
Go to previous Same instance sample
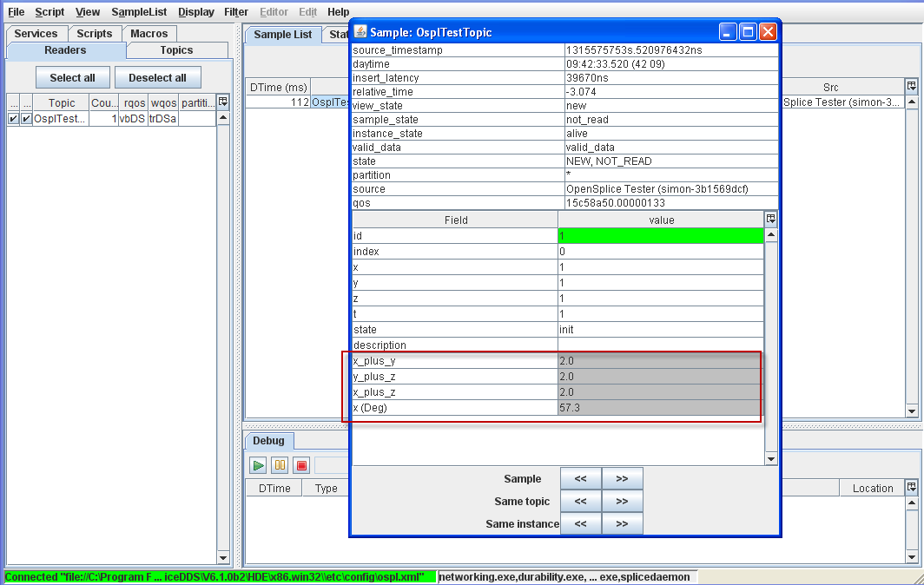(x=580, y=523)
